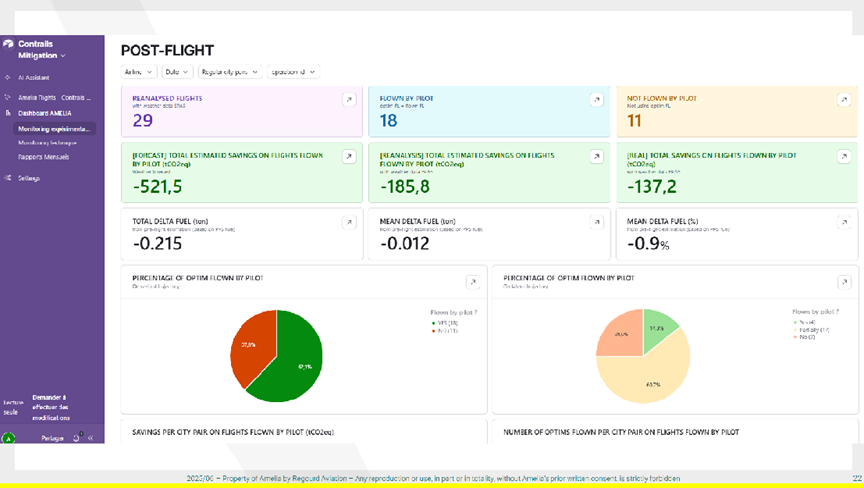Open the Flown By Pilot card expand icon
The width and height of the screenshot is (864, 488).
pos(596,100)
